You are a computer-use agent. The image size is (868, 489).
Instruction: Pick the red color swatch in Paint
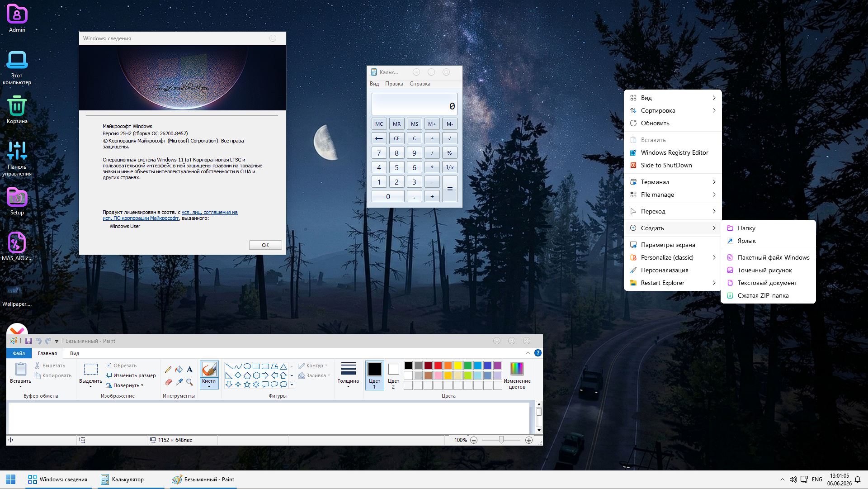coord(438,366)
